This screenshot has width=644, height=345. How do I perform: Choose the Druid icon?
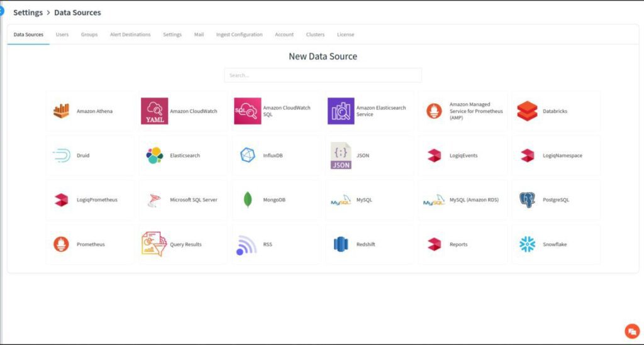click(x=61, y=155)
